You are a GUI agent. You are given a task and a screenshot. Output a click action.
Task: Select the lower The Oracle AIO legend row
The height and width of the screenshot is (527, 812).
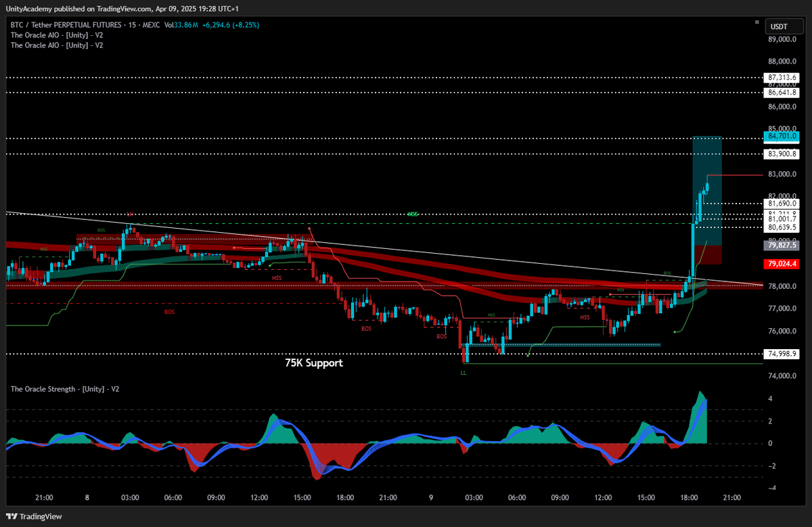pos(56,45)
